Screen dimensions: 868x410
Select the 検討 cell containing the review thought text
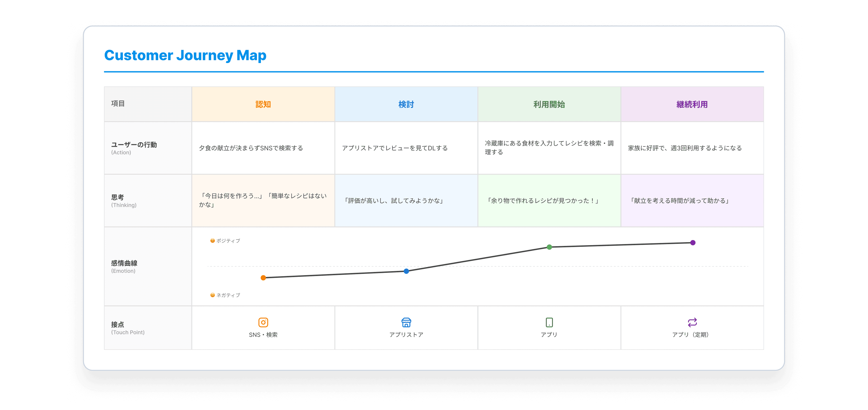pos(406,200)
